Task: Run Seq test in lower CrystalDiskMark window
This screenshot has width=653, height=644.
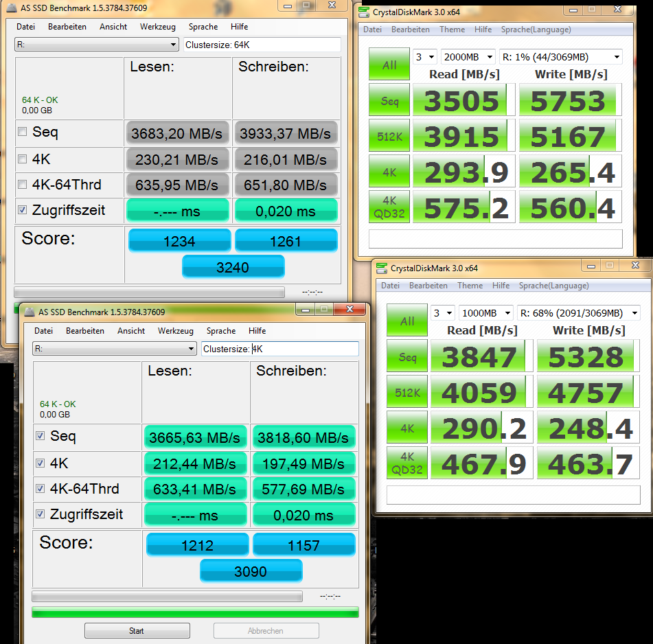Action: [x=407, y=356]
